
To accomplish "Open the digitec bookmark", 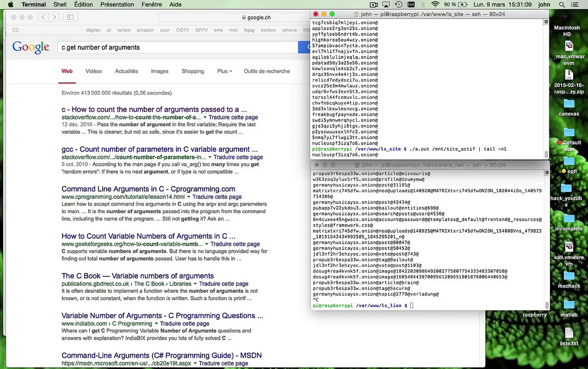I will coord(93,30).
